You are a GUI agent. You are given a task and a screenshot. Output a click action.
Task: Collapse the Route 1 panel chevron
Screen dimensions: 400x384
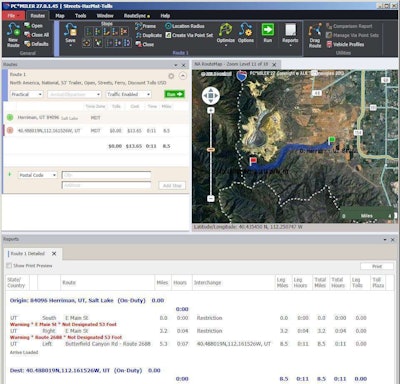(x=183, y=76)
